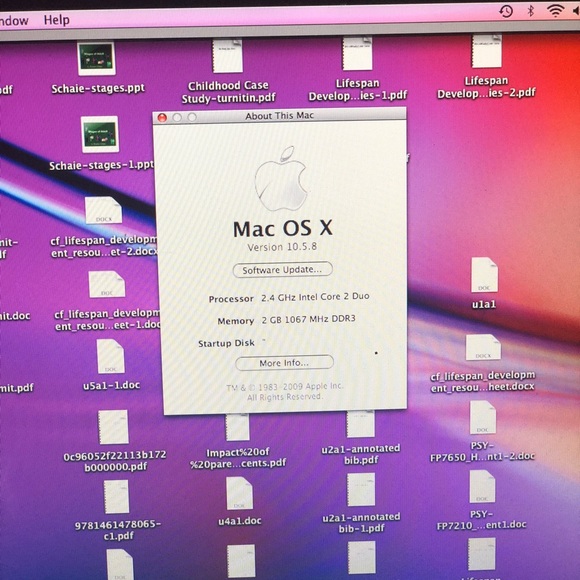Click the About This Mac title bar
The image size is (580, 580).
[280, 116]
